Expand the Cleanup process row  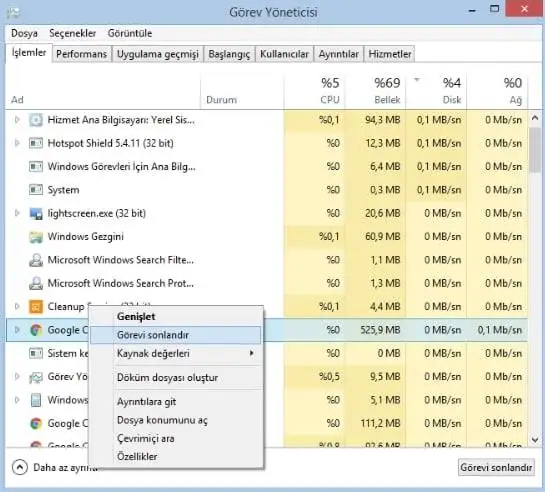pos(17,306)
